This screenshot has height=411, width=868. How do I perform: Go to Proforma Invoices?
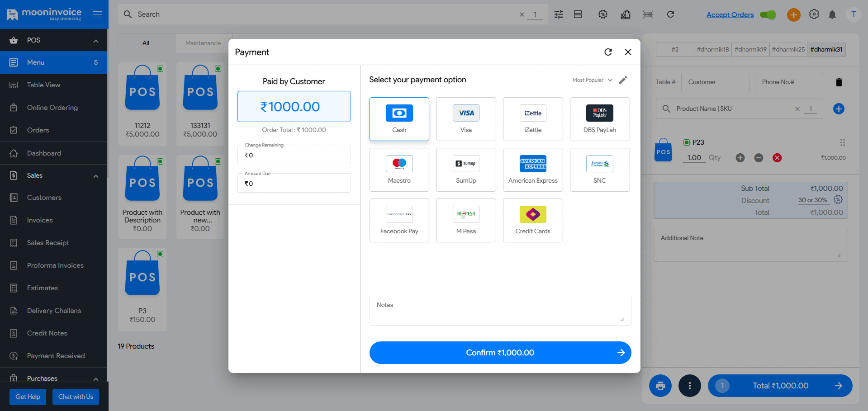pyautogui.click(x=53, y=265)
